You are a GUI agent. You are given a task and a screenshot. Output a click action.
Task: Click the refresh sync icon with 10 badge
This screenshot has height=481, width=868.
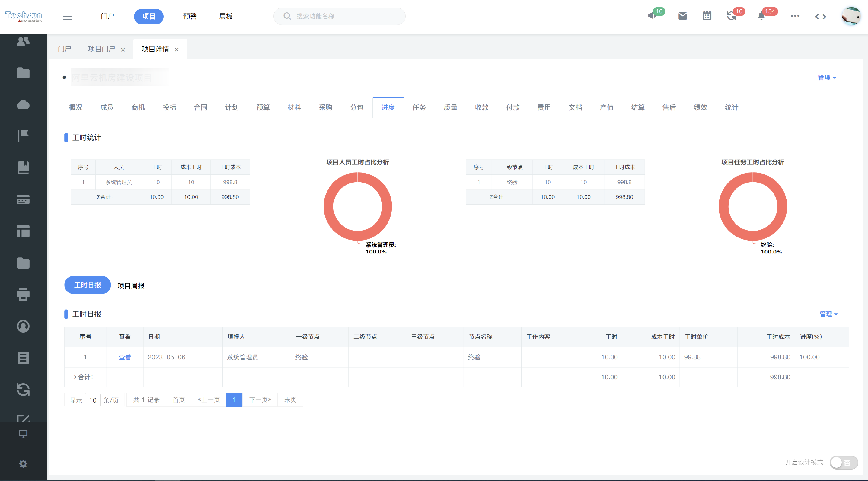731,16
